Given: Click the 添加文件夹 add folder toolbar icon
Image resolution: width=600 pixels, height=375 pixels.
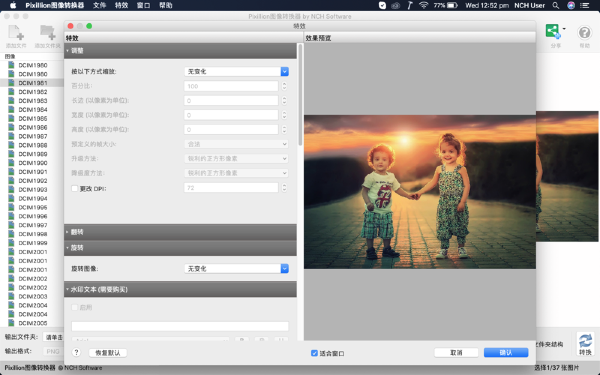Looking at the screenshot, I should tap(47, 33).
